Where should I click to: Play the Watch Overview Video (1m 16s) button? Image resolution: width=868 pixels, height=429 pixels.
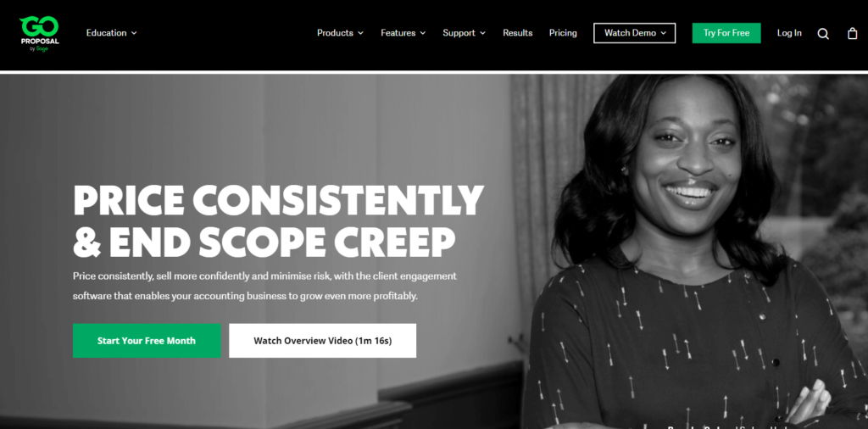(x=323, y=341)
